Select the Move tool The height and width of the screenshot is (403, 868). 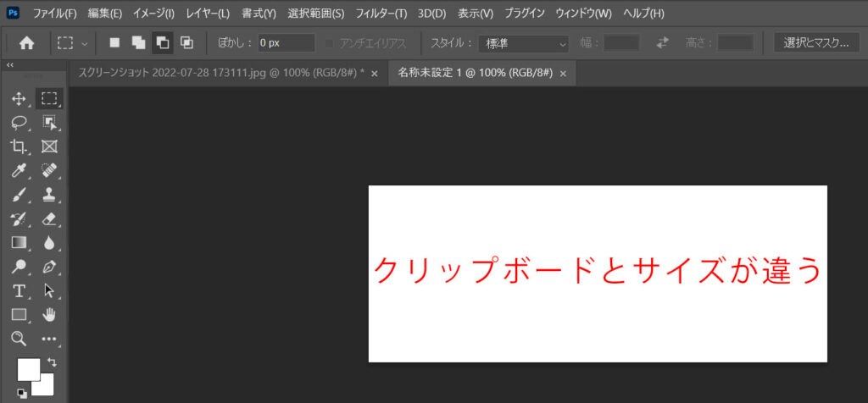19,99
